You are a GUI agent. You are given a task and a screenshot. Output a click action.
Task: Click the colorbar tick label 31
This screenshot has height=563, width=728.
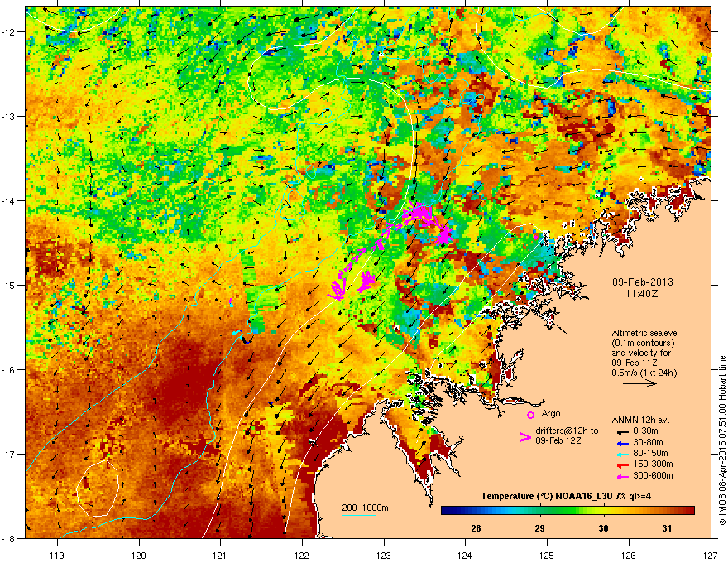667,528
